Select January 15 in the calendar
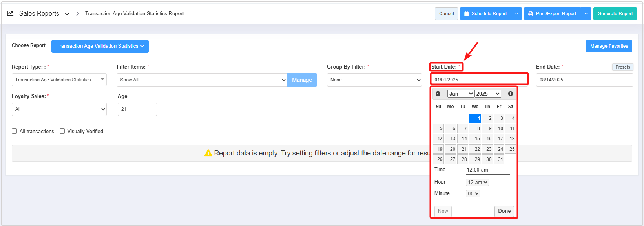The image size is (644, 226). point(475,139)
